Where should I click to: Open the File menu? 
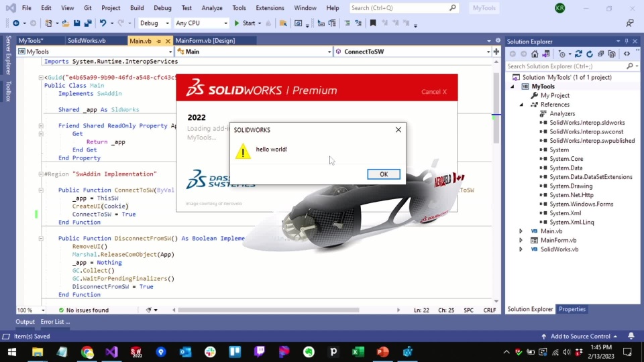(x=27, y=8)
